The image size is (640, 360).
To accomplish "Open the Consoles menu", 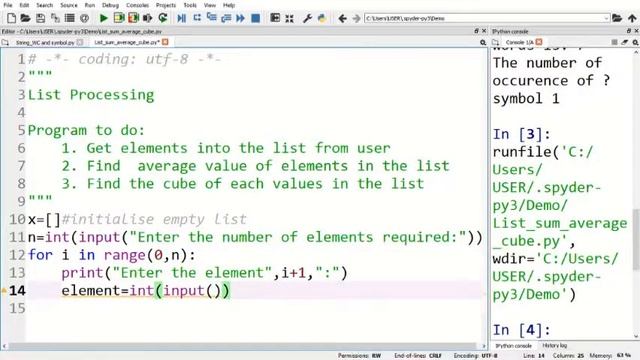I will (x=137, y=5).
